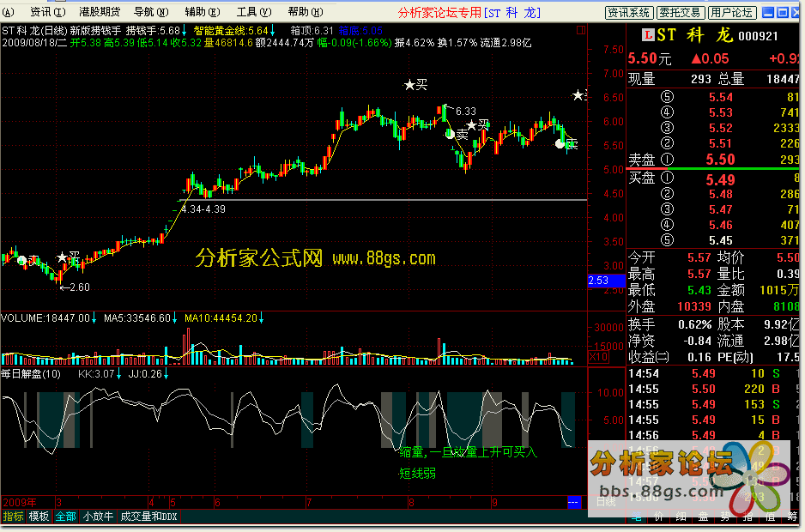Click the cyan arrow after 智能黄金线:5.64

pos(273,32)
